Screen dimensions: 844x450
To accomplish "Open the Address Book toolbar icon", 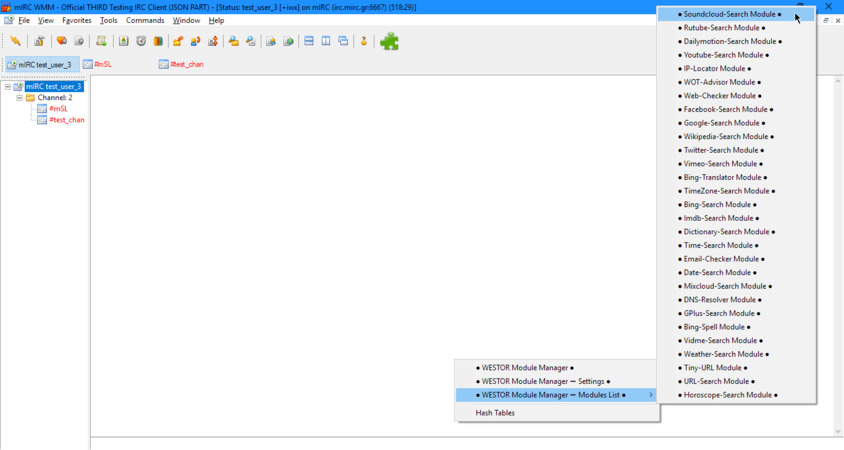I will (x=124, y=41).
